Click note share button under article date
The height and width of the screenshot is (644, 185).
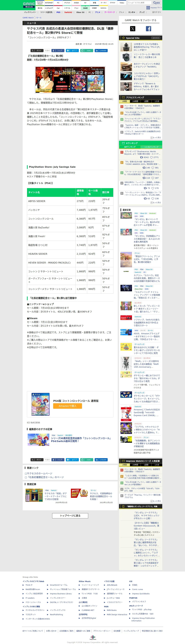(87, 51)
